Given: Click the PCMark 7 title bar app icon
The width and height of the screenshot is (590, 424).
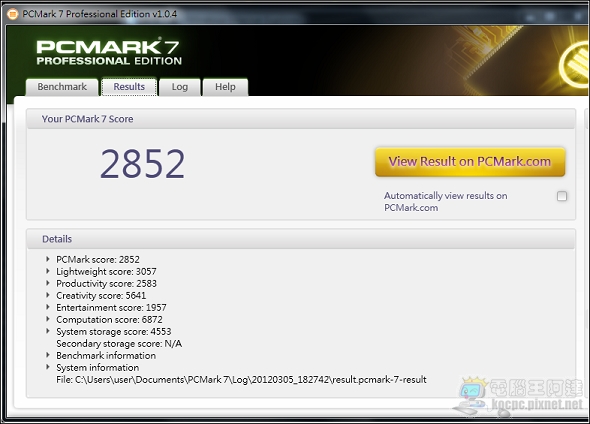Looking at the screenshot, I should 12,14.
